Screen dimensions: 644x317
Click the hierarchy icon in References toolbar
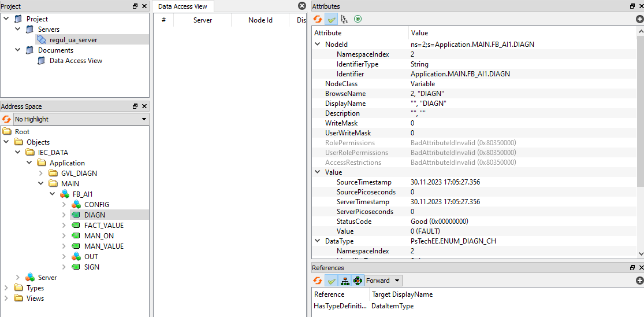click(x=345, y=281)
